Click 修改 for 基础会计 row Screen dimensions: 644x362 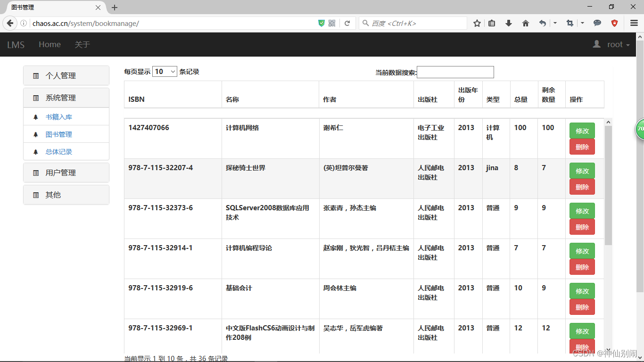[582, 291]
